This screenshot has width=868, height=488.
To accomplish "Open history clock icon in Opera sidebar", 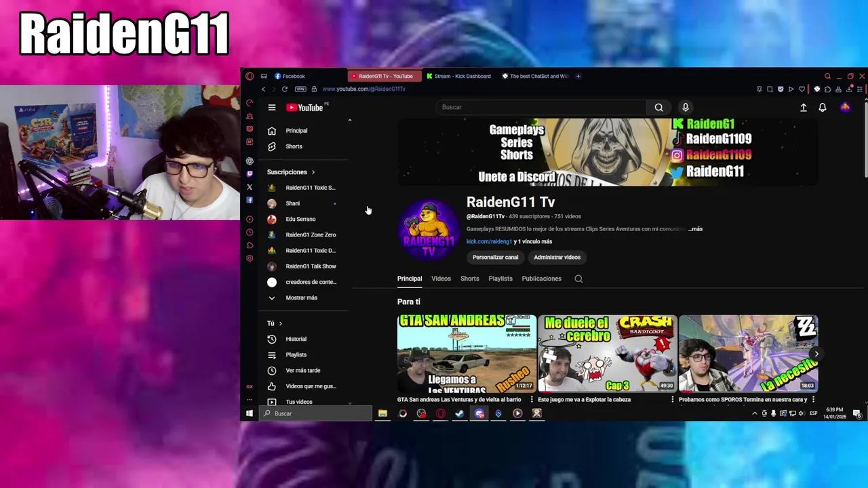I will (x=250, y=232).
